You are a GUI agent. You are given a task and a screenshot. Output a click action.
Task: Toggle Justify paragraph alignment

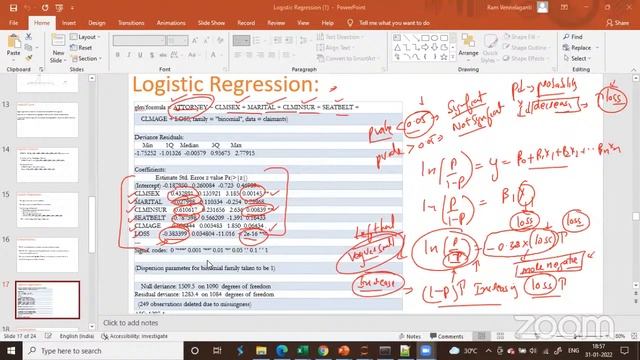tap(271, 55)
